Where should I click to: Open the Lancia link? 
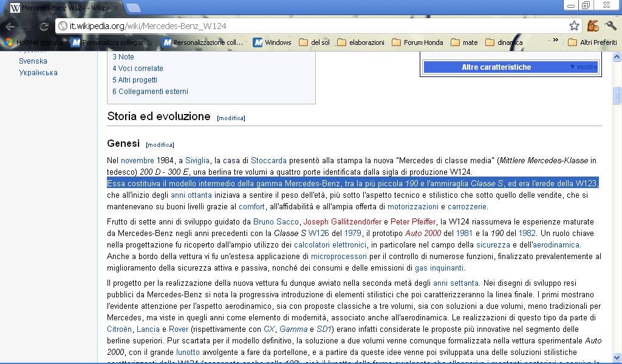click(x=148, y=329)
